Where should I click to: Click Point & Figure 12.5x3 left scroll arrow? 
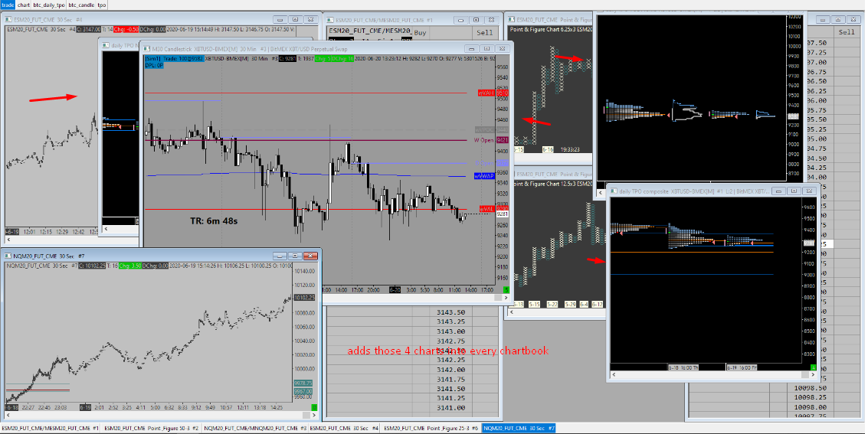pos(511,312)
